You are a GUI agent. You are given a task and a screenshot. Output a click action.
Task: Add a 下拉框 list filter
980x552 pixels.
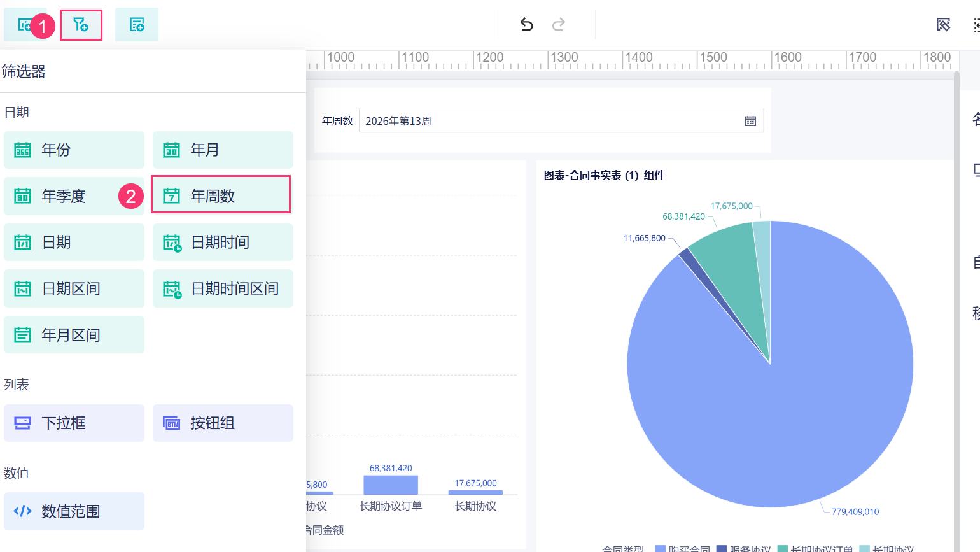point(74,423)
